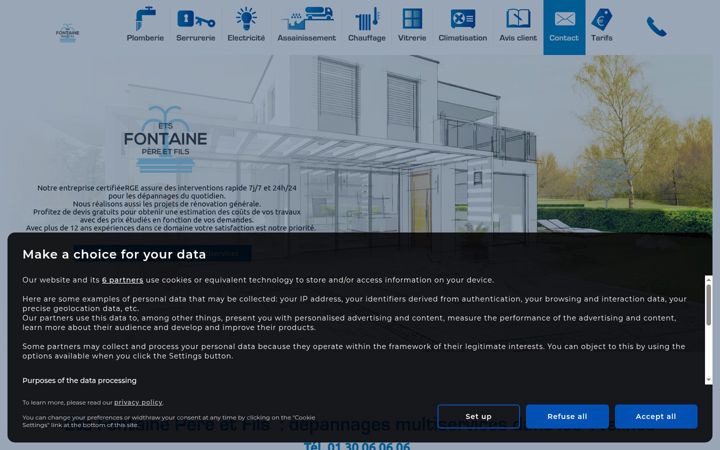Open the privacy policy link
This screenshot has height=450, width=720.
[x=138, y=402]
